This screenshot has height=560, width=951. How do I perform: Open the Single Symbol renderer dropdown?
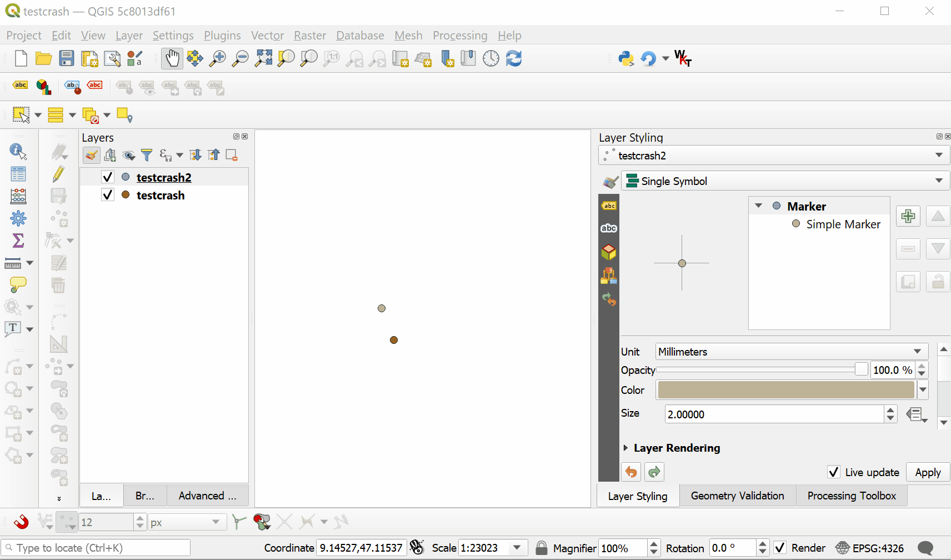point(785,181)
